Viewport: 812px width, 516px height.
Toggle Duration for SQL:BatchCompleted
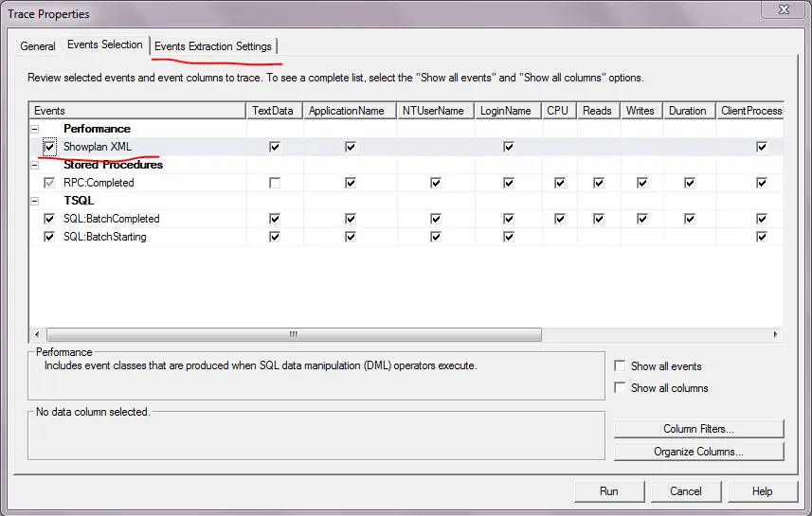pos(689,219)
